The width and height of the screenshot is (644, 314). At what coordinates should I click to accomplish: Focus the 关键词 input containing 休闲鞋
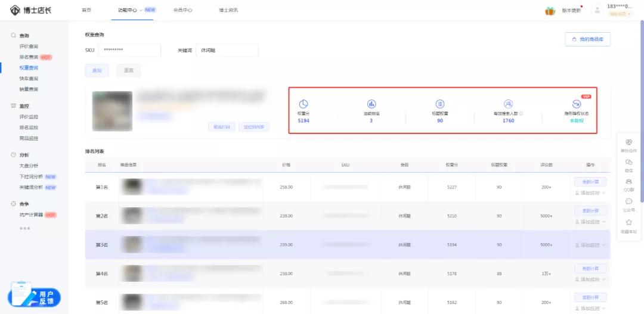point(227,50)
